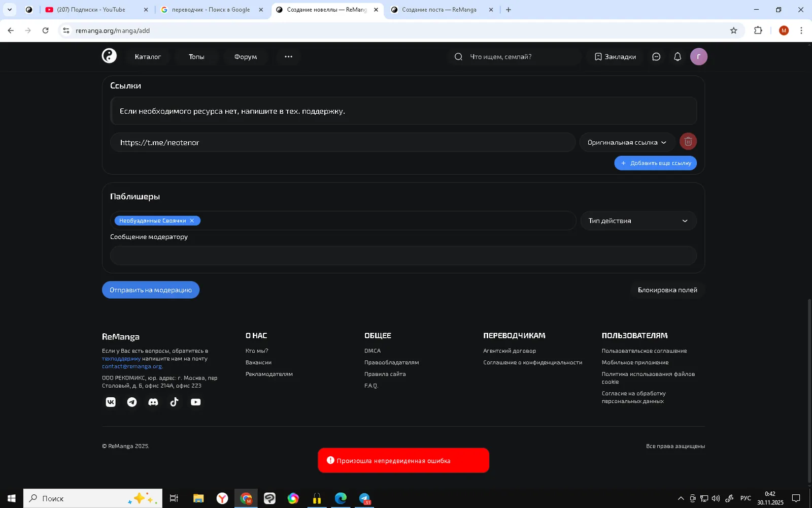Open ReManga TikTok icon
This screenshot has height=508, width=812.
point(174,402)
